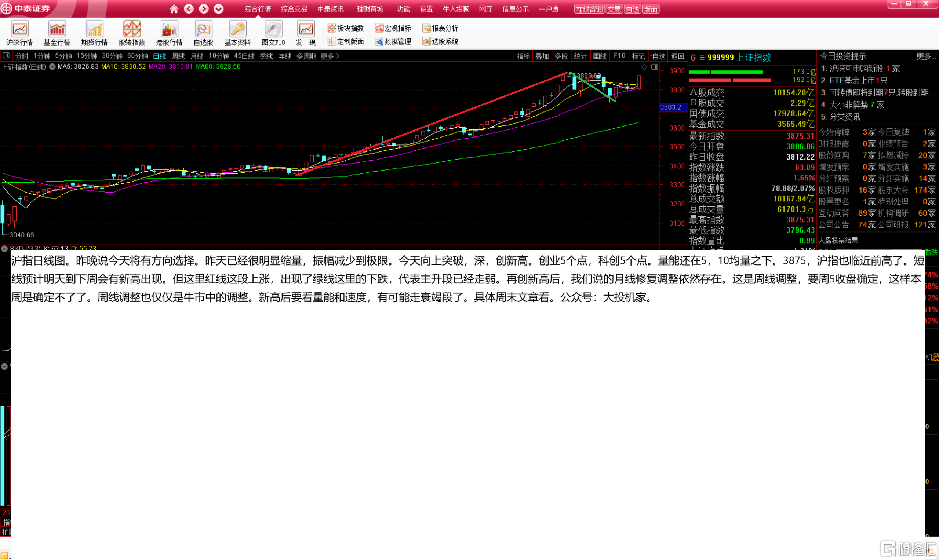The image size is (939, 560).
Task: Open the 股转指数 icon
Action: [x=132, y=29]
